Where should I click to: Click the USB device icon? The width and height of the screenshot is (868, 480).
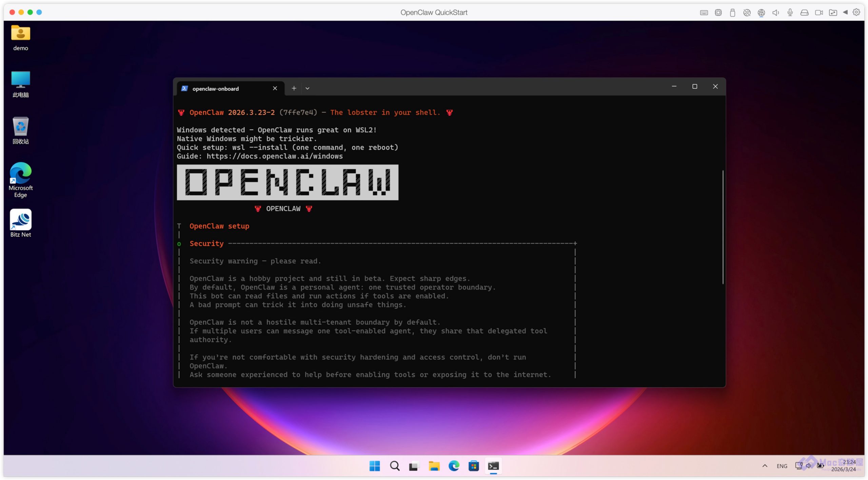click(732, 13)
